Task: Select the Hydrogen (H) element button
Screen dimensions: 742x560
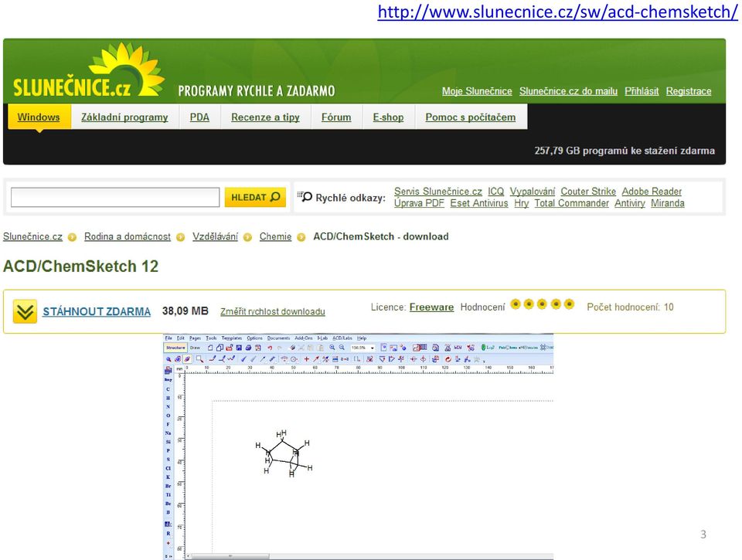Action: pos(168,399)
